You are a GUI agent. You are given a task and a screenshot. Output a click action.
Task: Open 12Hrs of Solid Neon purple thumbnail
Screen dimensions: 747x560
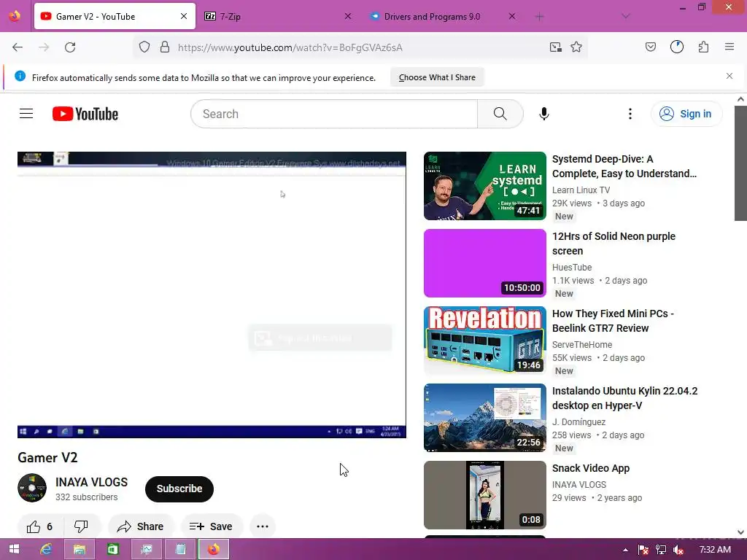(485, 262)
